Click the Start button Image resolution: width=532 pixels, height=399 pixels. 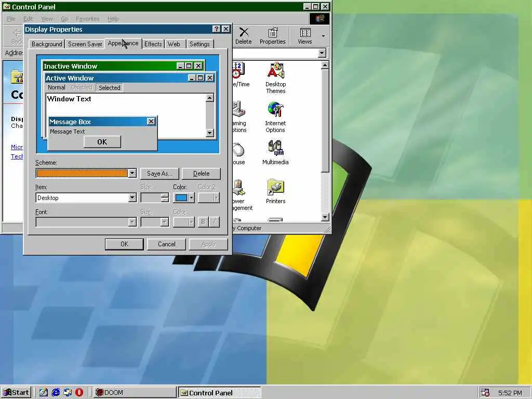tap(16, 393)
